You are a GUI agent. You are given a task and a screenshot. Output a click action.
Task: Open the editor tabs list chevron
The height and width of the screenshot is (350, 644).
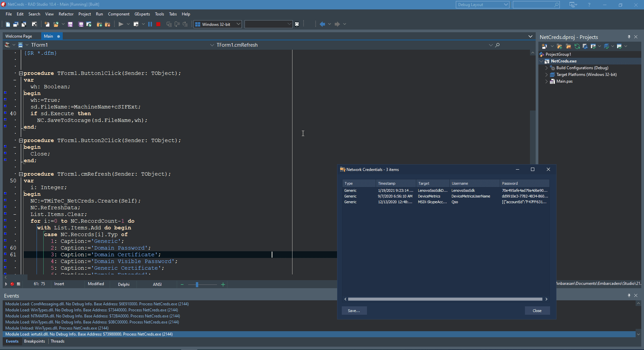click(x=530, y=36)
